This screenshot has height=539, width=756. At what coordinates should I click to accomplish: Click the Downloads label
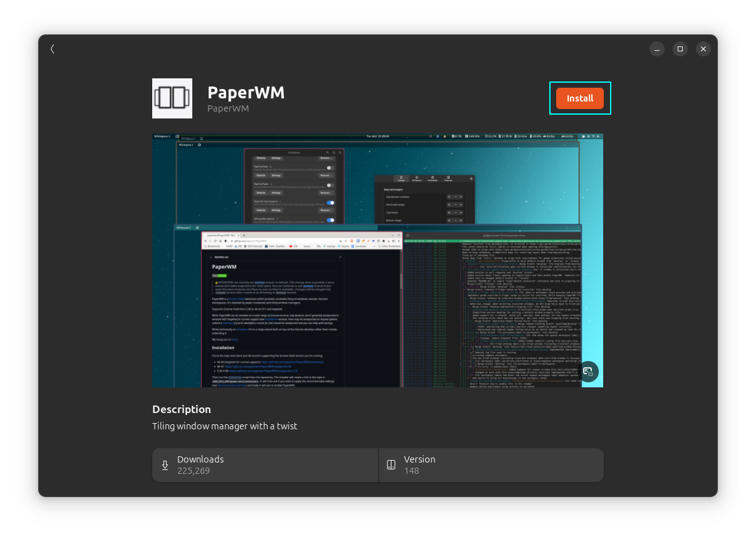[200, 459]
